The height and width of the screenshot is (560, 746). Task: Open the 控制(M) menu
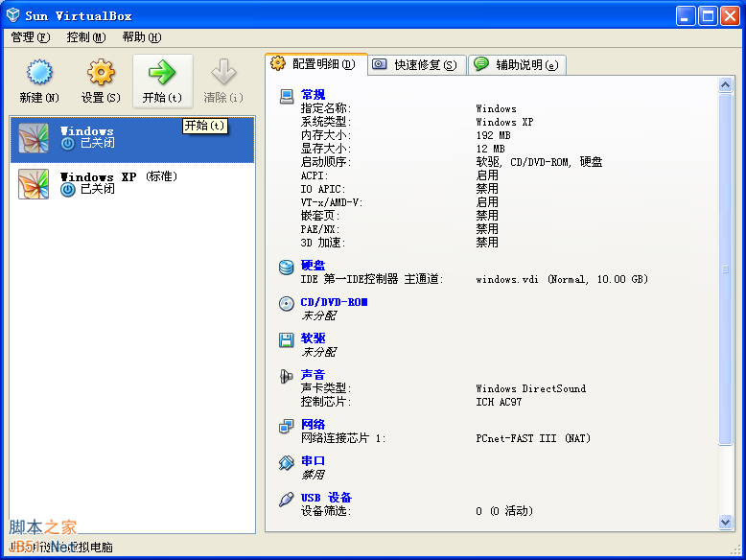pos(86,37)
